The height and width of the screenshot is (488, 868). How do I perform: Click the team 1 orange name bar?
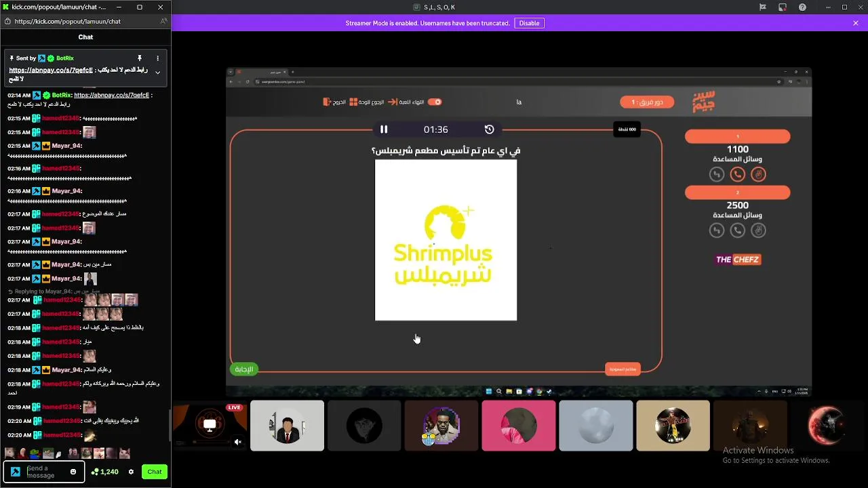(x=738, y=137)
